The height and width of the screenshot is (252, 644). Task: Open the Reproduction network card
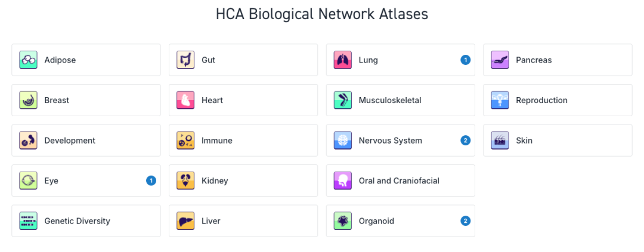(558, 100)
